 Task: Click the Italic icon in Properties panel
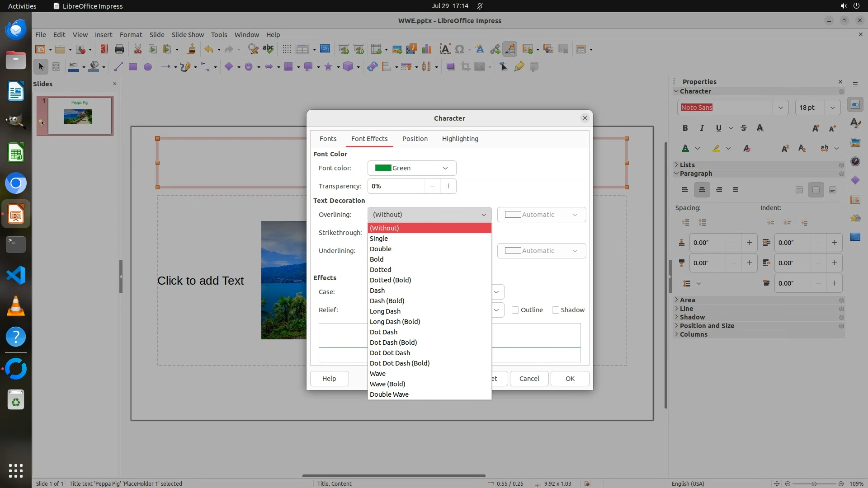(x=702, y=128)
